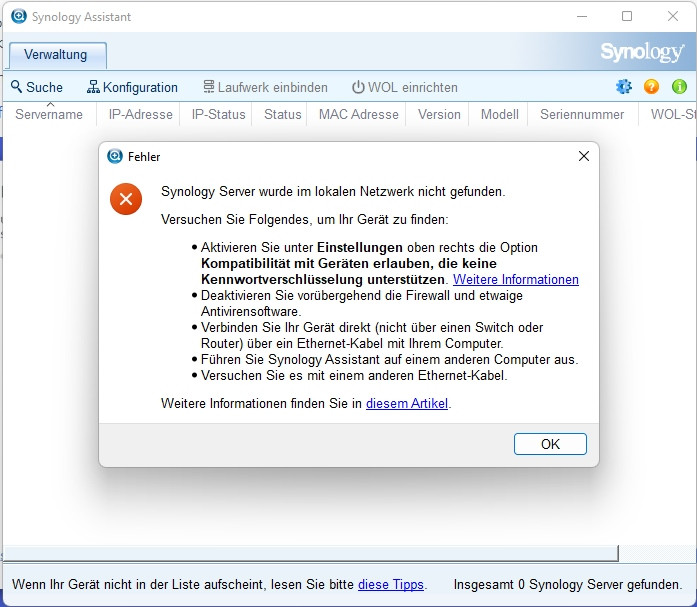The image size is (697, 607).
Task: Click Laufwerk einbinden in toolbar
Action: (x=265, y=87)
